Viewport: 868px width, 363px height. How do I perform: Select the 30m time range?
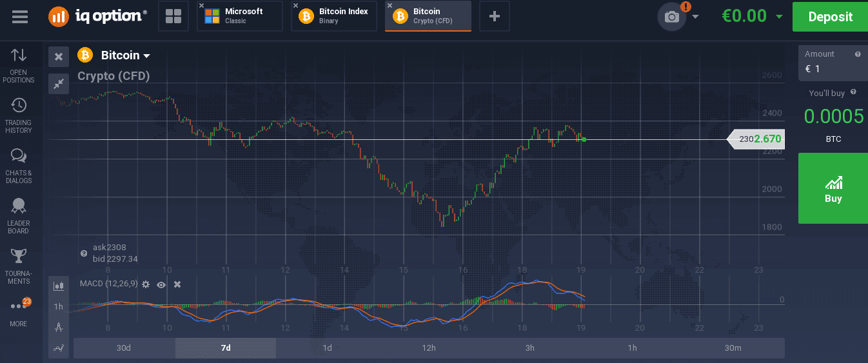click(x=733, y=348)
